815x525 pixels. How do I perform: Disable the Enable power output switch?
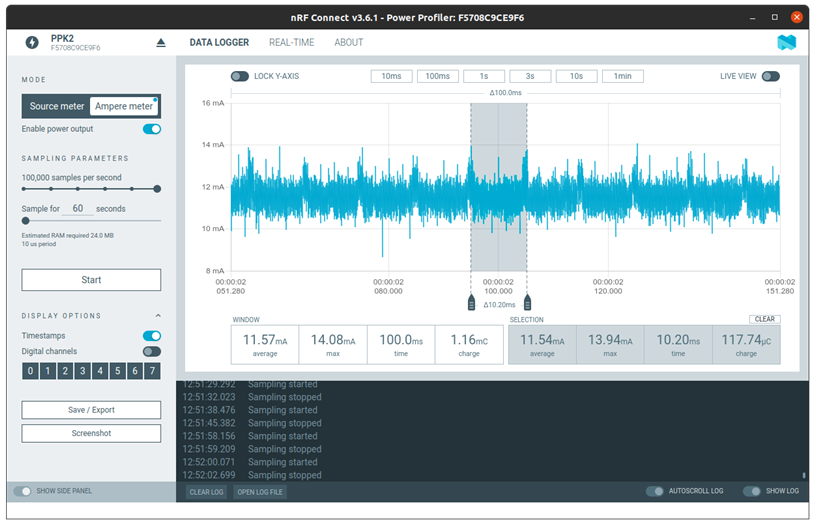(152, 129)
